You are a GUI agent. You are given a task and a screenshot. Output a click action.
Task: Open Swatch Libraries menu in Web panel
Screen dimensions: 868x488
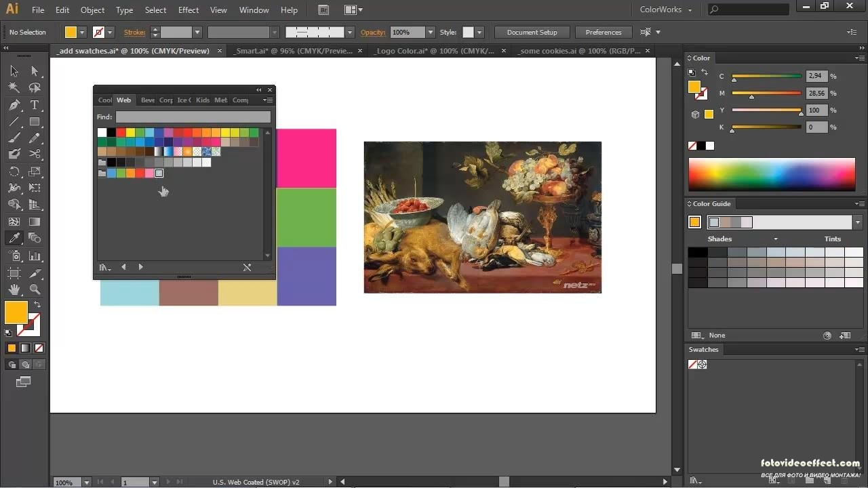click(104, 267)
